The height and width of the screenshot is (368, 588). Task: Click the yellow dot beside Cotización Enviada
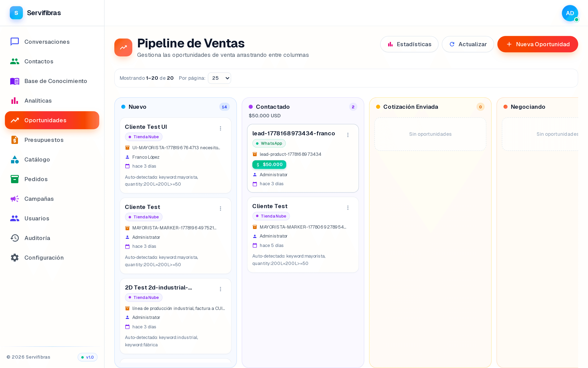pos(378,107)
